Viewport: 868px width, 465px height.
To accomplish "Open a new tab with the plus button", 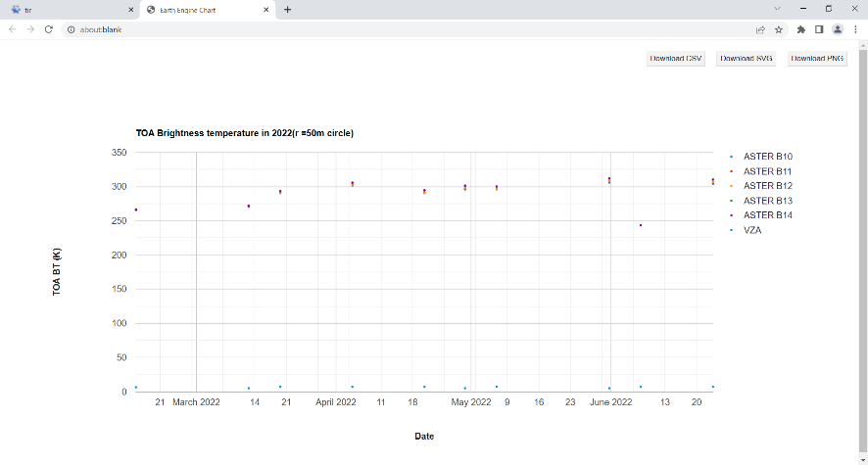I will click(287, 9).
